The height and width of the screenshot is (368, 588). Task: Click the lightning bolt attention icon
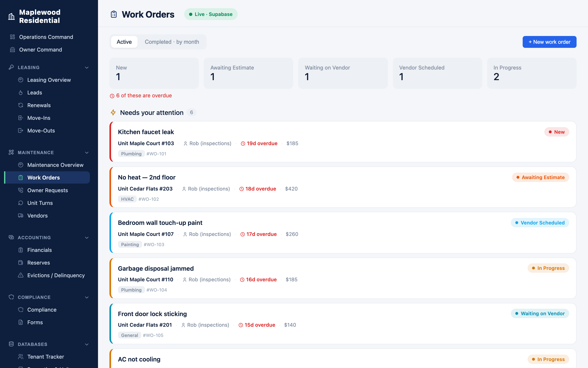[113, 112]
